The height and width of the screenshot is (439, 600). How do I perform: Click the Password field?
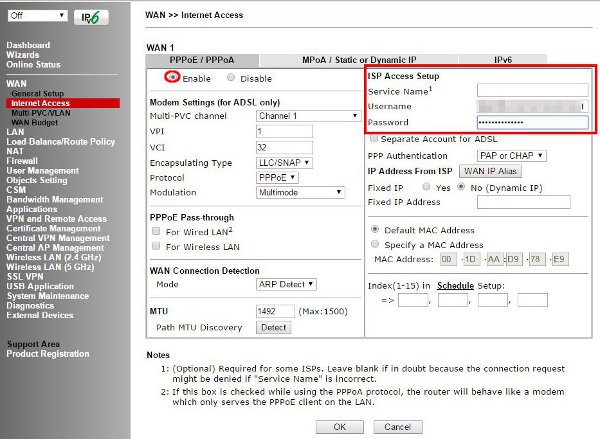point(533,122)
